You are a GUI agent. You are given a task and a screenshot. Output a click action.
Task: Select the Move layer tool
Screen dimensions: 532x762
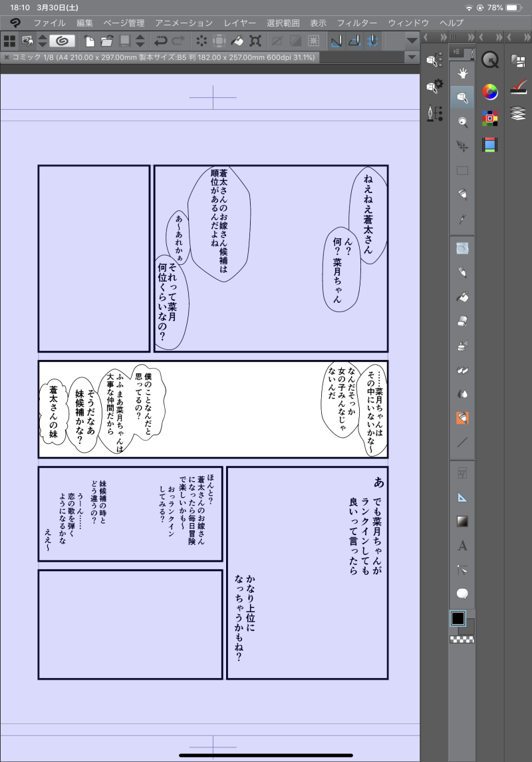(x=463, y=146)
